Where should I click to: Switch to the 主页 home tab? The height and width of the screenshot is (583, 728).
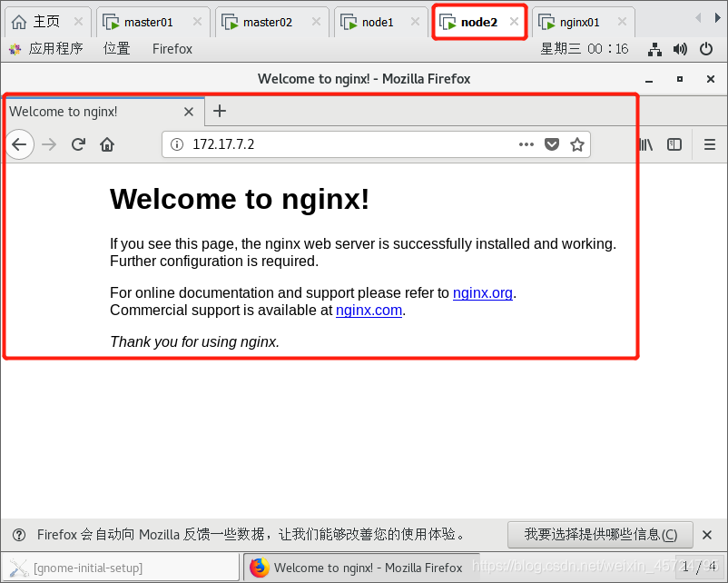(x=47, y=22)
